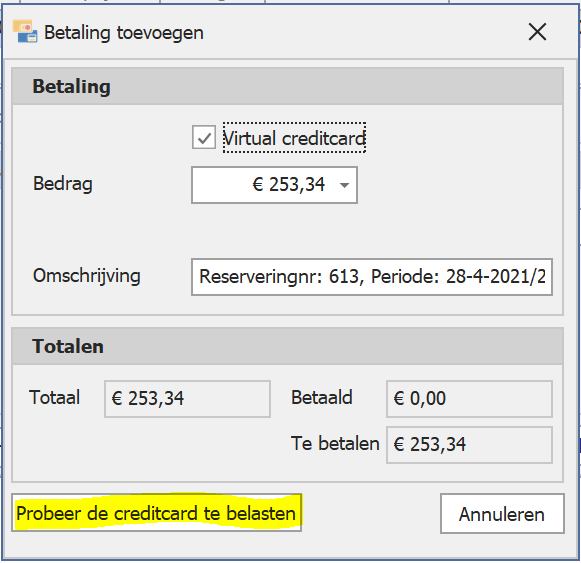This screenshot has height=563, width=581.
Task: Select the Betaald amount field
Action: pyautogui.click(x=469, y=399)
